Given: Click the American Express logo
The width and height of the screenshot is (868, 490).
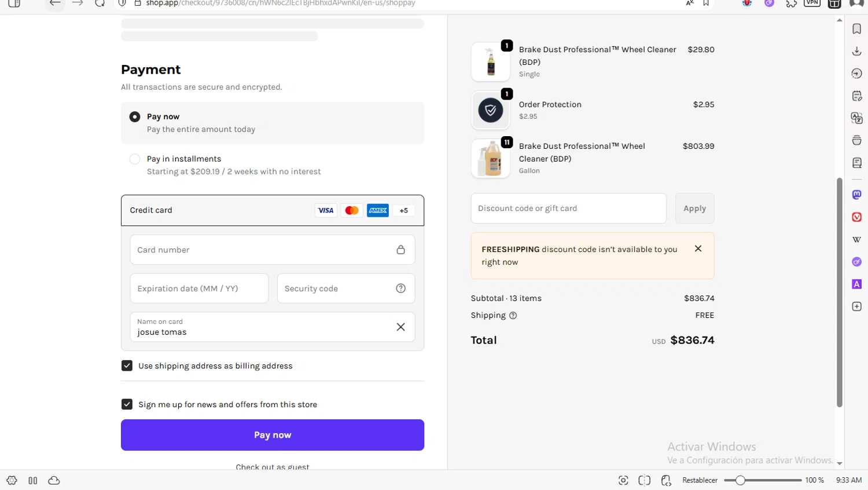Looking at the screenshot, I should pos(378,210).
